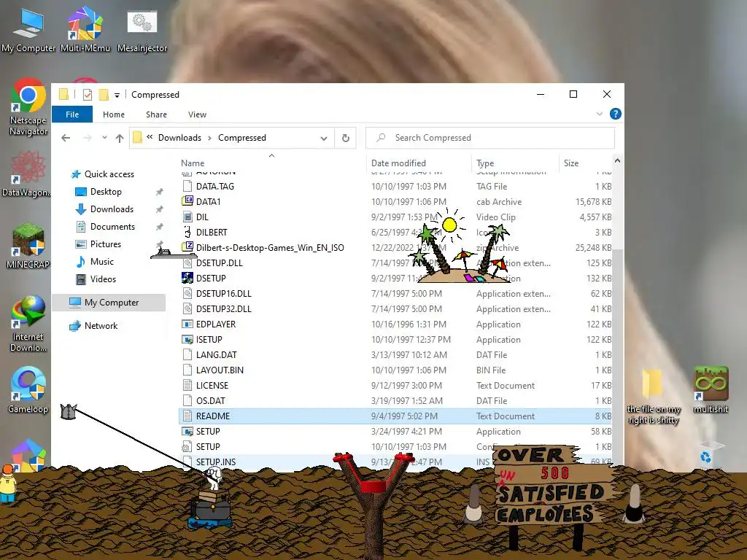
Task: Open Desktop in the navigation pane
Action: (106, 192)
